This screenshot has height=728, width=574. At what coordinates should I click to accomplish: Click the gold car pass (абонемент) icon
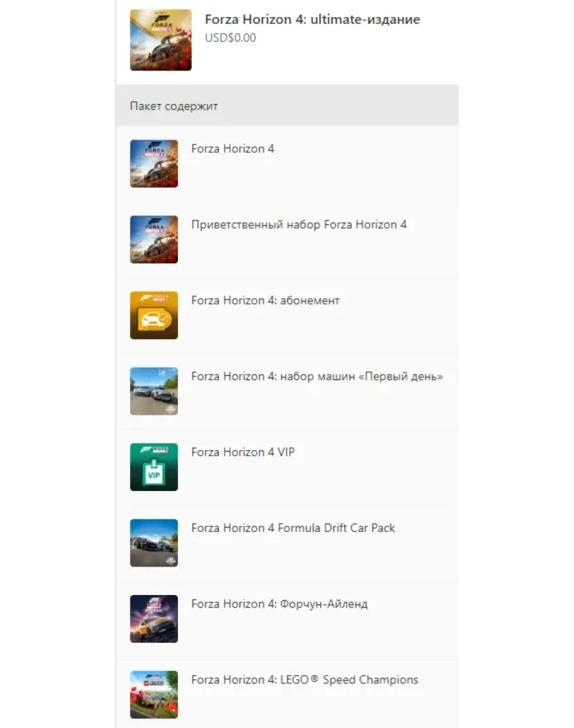coord(154,315)
